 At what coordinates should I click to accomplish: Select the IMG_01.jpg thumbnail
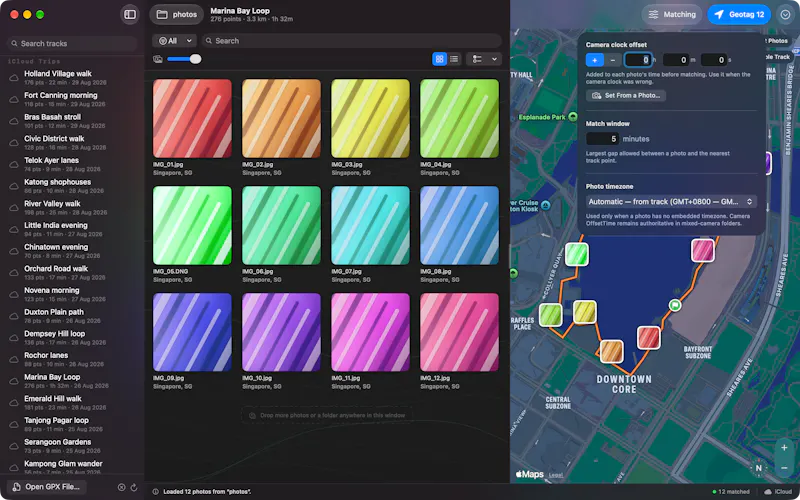pos(192,118)
